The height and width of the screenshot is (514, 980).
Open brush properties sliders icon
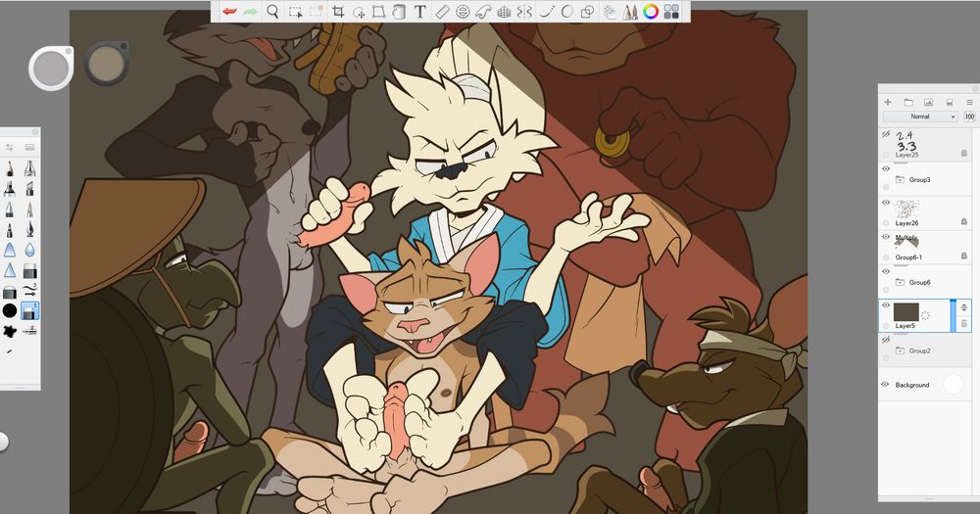10,148
